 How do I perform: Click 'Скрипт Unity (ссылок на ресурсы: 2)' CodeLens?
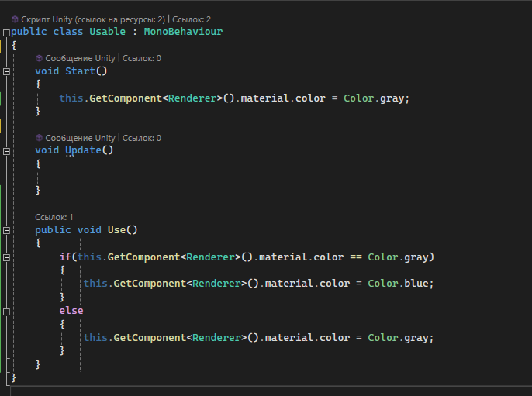click(x=92, y=19)
